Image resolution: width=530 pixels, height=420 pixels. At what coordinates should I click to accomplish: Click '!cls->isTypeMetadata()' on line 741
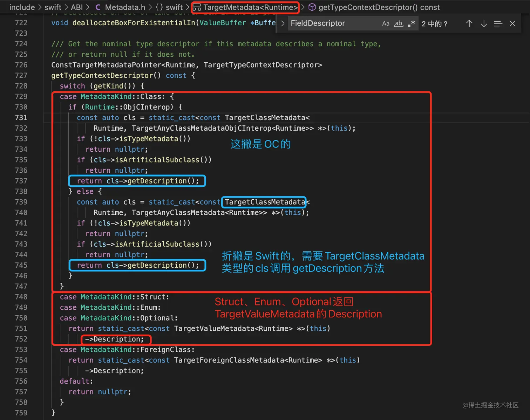(x=140, y=223)
